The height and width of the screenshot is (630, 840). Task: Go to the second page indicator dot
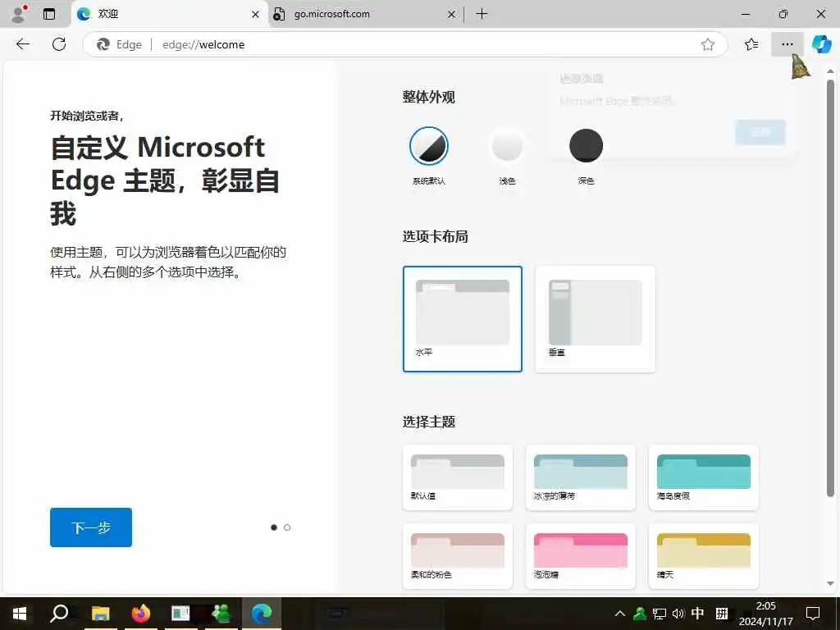click(287, 527)
